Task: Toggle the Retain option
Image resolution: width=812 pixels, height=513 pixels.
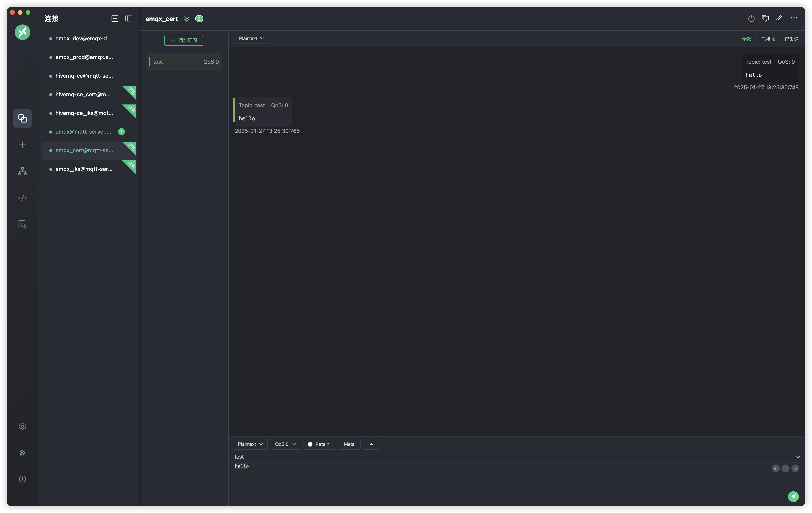Action: click(319, 444)
